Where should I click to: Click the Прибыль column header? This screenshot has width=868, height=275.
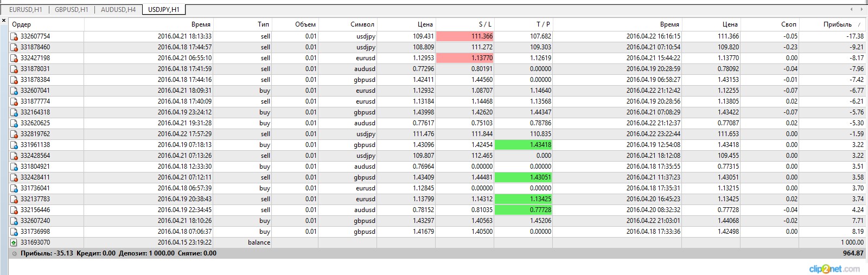(833, 24)
